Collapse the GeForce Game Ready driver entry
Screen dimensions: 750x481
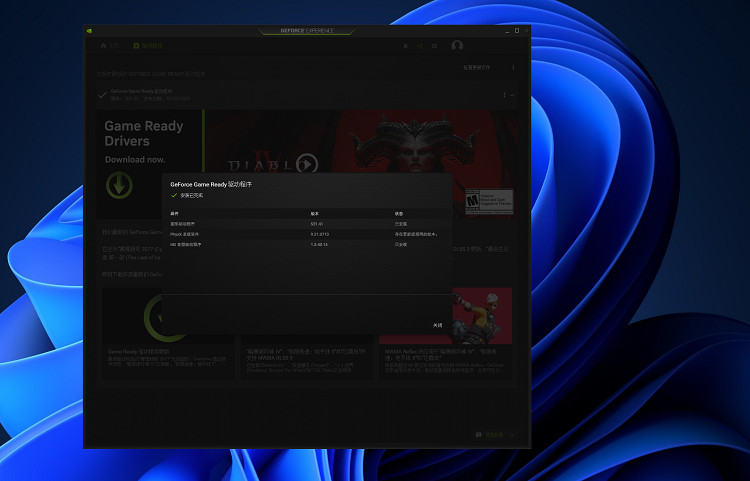pyautogui.click(x=513, y=95)
